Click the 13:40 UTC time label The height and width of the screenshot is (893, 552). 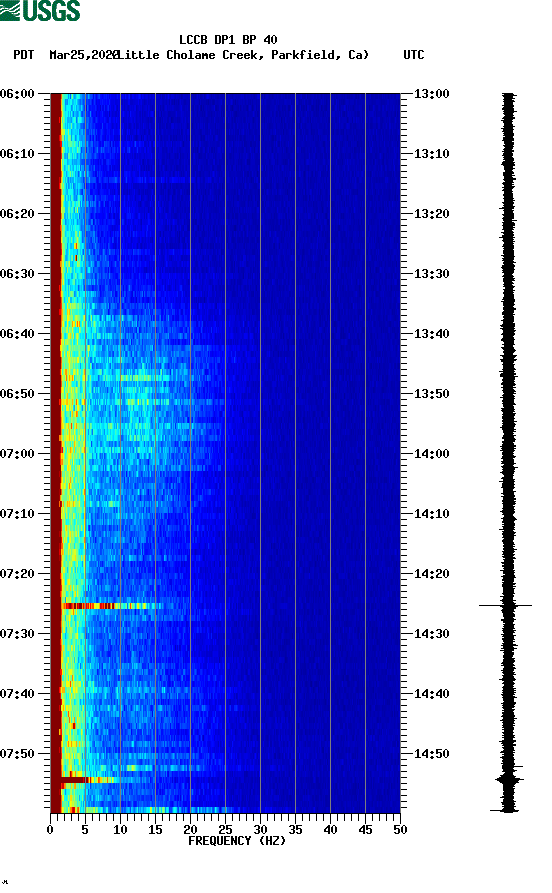coord(432,334)
